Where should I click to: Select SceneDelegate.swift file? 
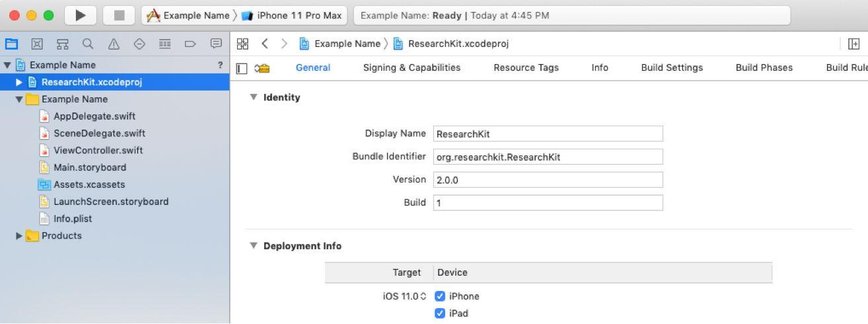tap(115, 133)
